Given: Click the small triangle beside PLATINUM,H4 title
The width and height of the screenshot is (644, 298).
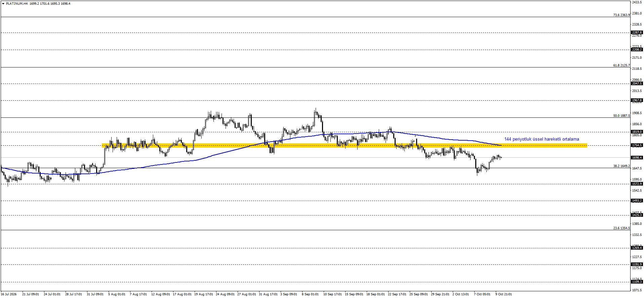Looking at the screenshot, I should pyautogui.click(x=3, y=4).
